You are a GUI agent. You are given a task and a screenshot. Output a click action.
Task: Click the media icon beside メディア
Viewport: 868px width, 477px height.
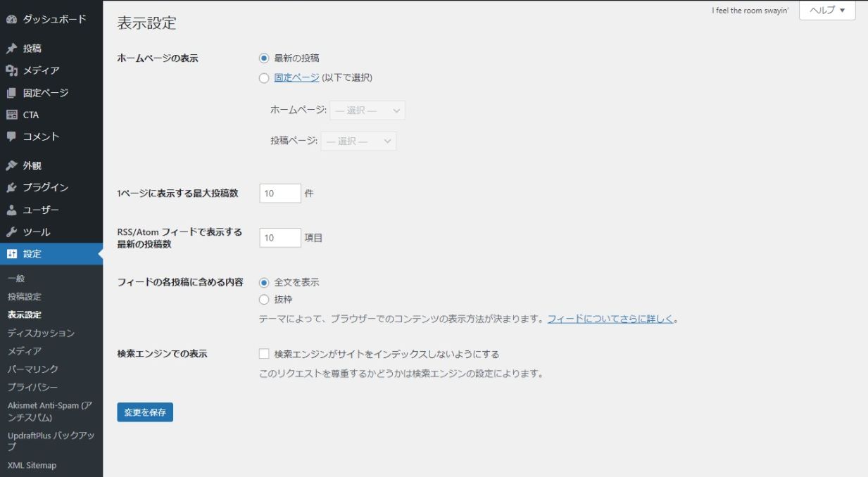click(11, 70)
